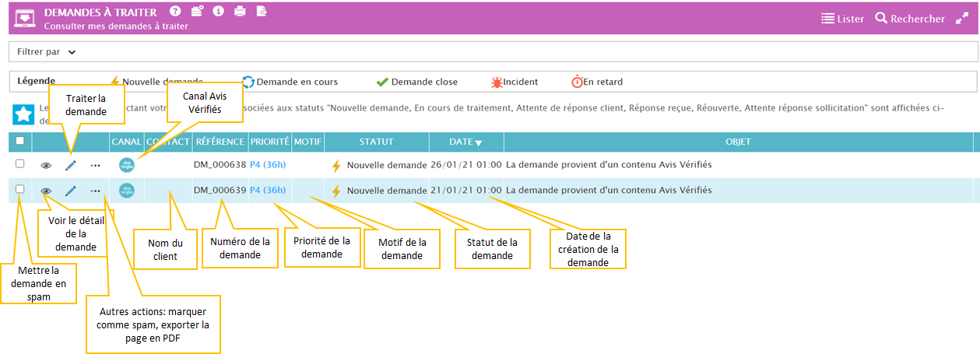Select the checkbox on the DM_000639 row
Screen dimensions: 980x354
pyautogui.click(x=20, y=190)
